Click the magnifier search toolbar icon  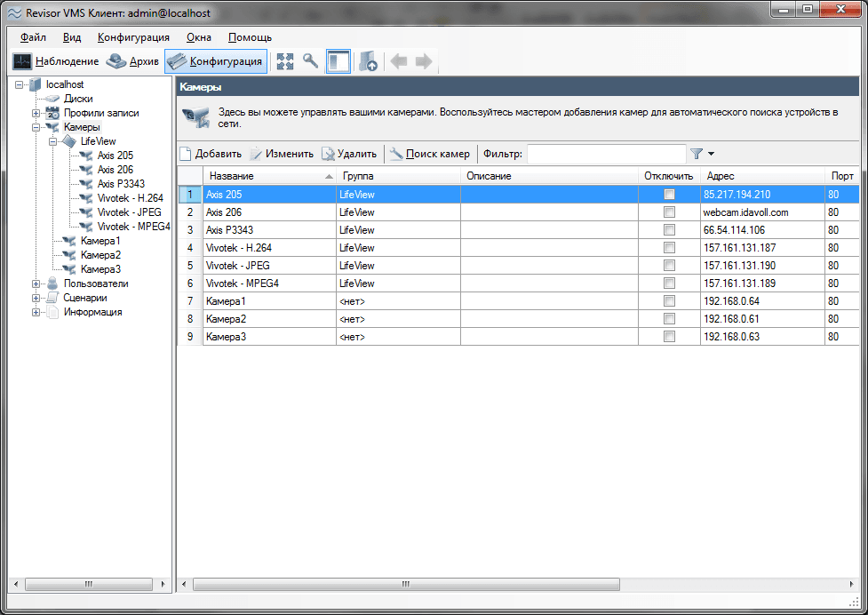tap(311, 60)
